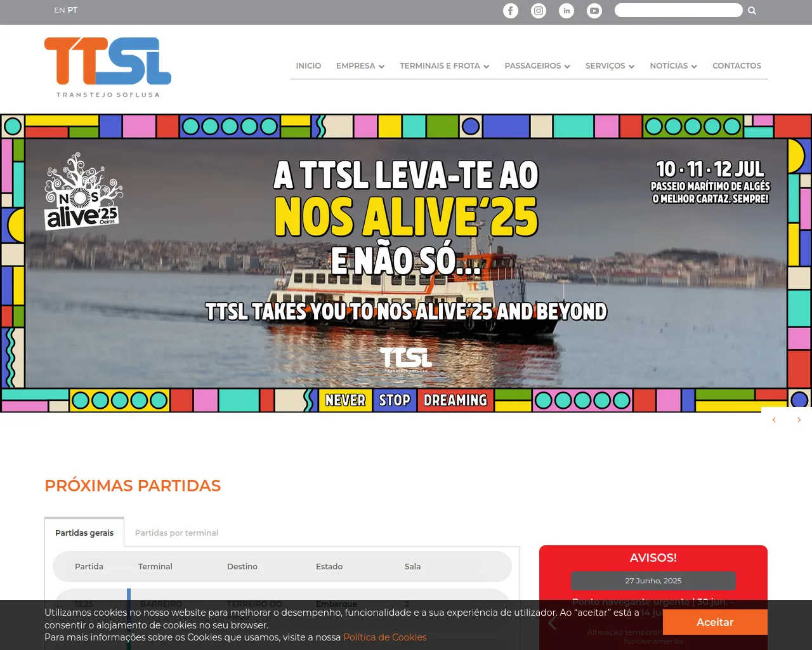
Task: Click the Estado column header
Action: pos(329,567)
